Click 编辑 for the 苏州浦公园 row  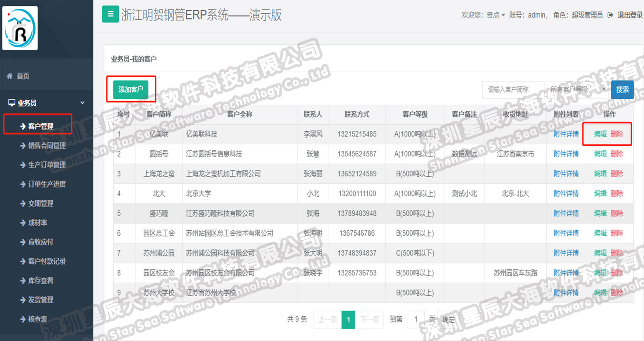point(600,253)
